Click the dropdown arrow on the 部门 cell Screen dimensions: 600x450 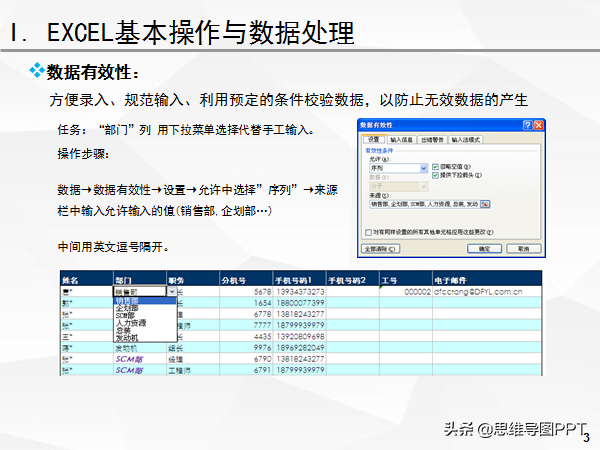(172, 292)
